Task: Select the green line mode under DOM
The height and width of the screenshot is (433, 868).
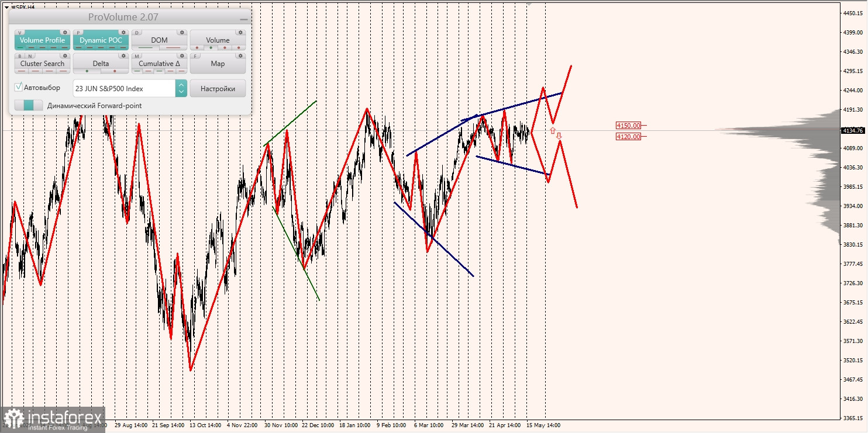Action: coord(146,48)
